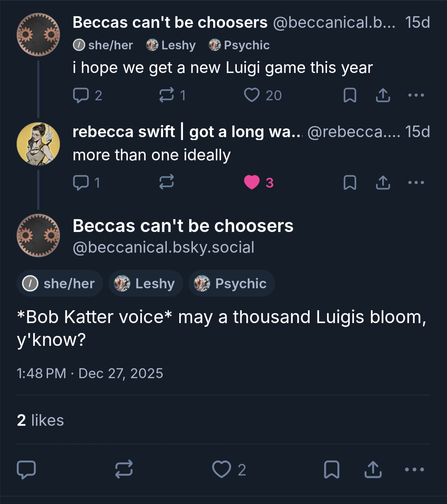Screen dimensions: 447x504
Task: Open rebecca swift's profile avatar
Action: point(38,144)
